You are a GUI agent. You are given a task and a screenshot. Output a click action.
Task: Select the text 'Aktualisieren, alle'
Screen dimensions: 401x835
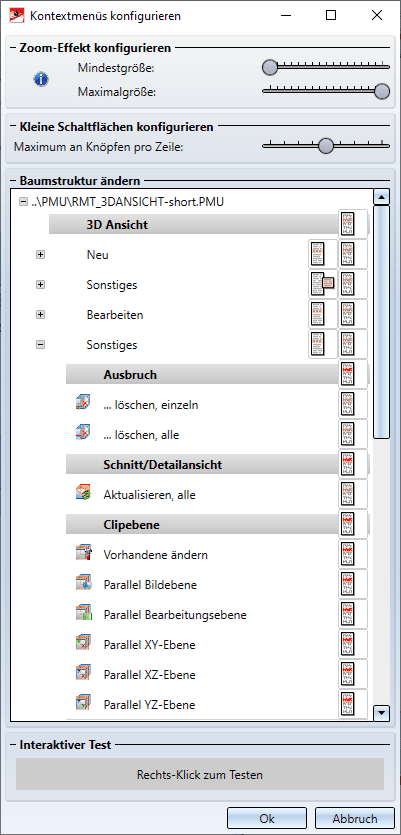(150, 495)
